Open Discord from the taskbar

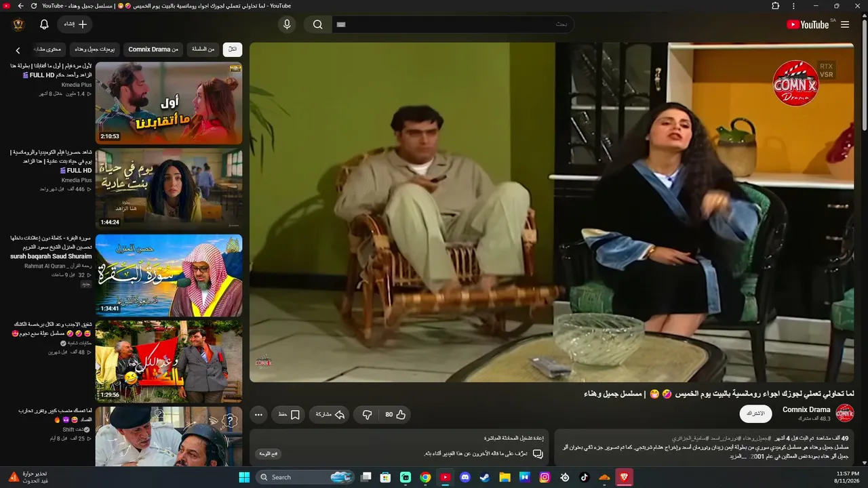point(465,477)
